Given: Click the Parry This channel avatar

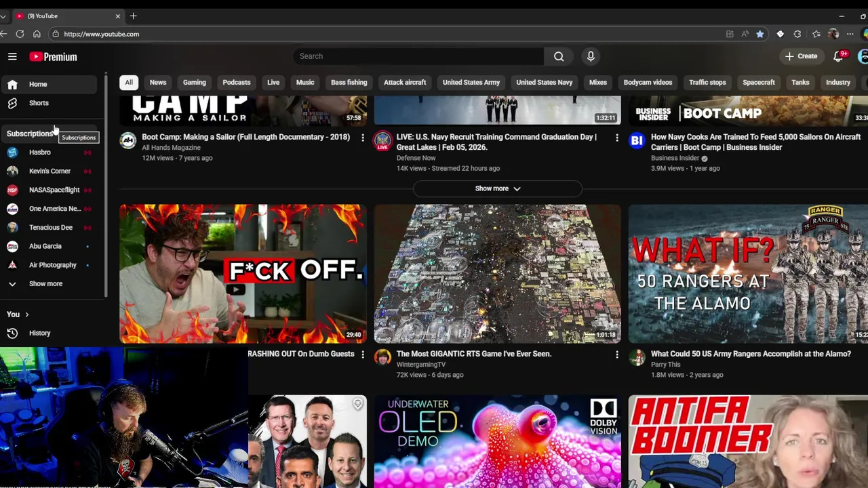Looking at the screenshot, I should pos(637,357).
